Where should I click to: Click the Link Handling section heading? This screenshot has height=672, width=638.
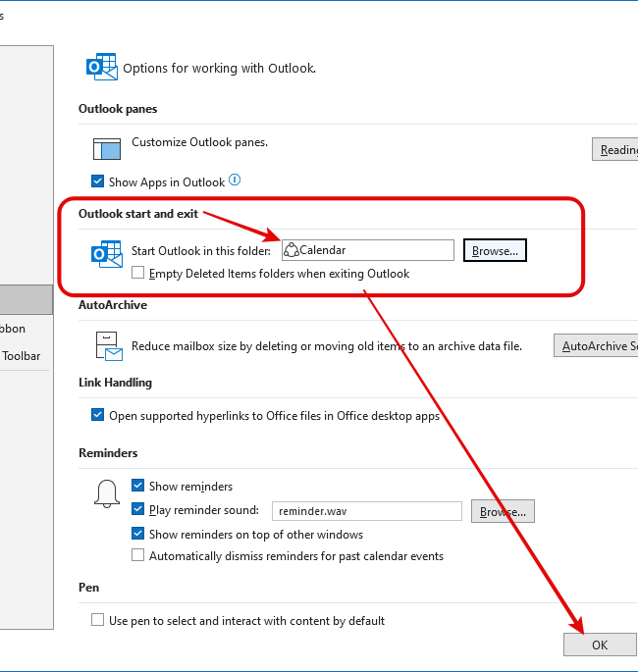coord(116,383)
